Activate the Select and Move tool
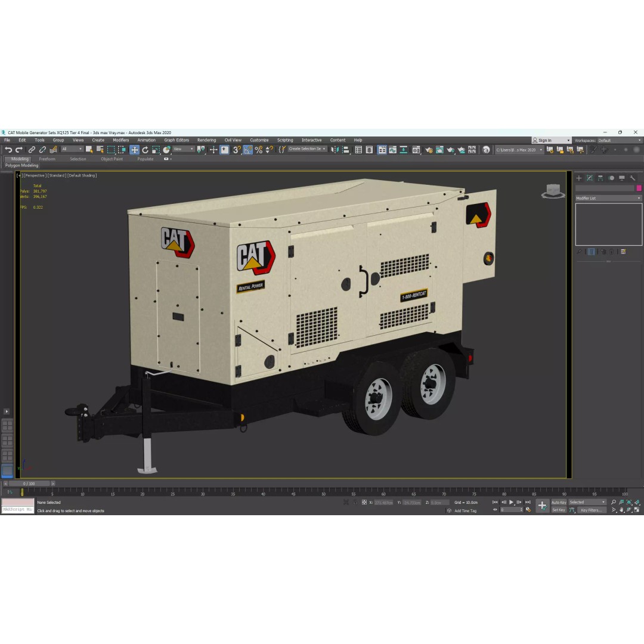 tap(134, 150)
